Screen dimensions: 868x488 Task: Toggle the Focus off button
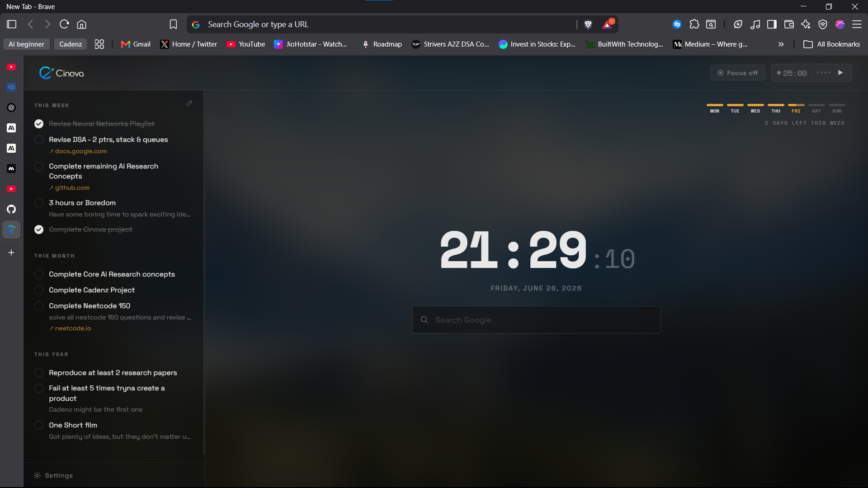[737, 73]
